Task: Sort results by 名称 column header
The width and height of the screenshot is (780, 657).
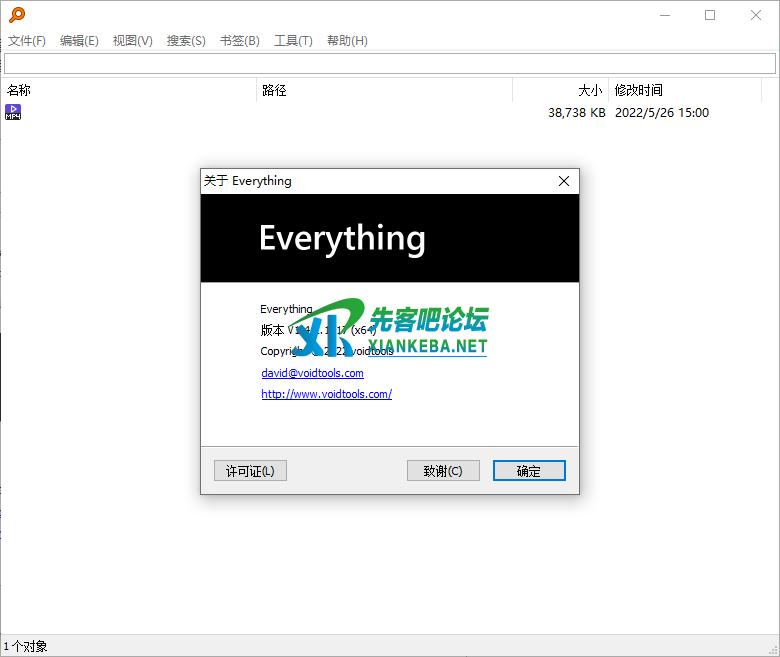Action: 128,90
